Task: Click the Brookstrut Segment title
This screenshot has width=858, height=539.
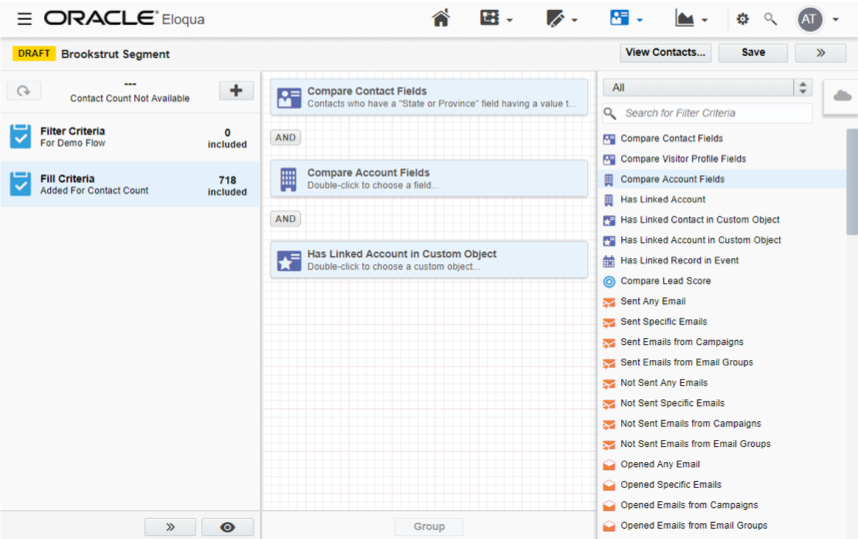Action: 115,54
